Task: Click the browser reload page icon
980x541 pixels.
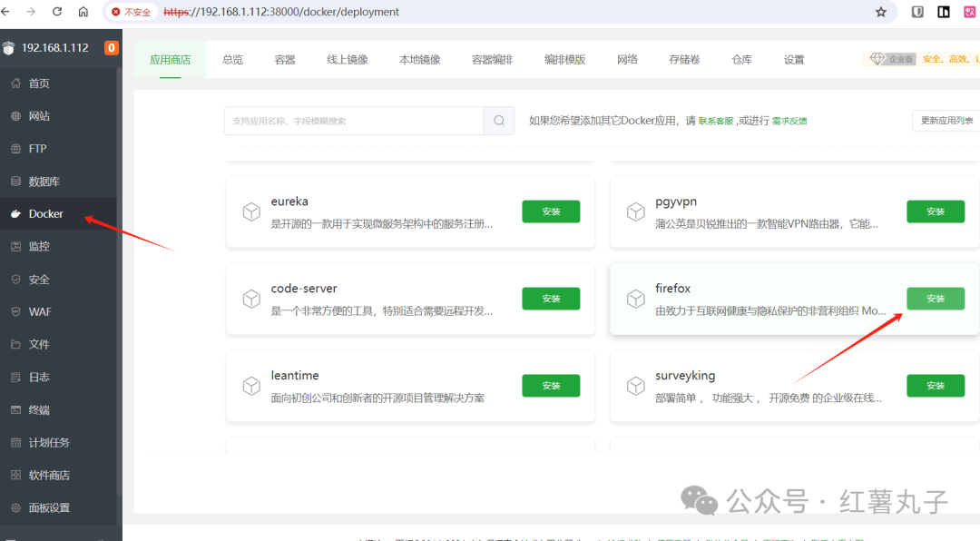Action: point(57,12)
